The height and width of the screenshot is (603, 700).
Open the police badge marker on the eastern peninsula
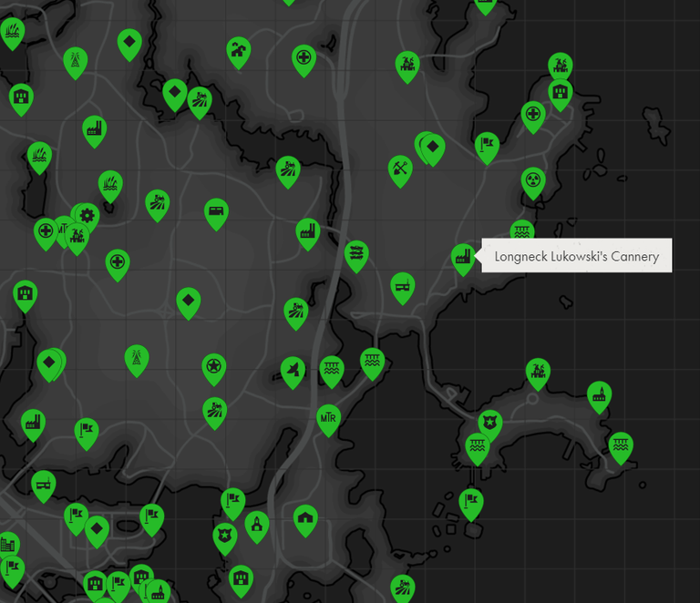(x=490, y=423)
